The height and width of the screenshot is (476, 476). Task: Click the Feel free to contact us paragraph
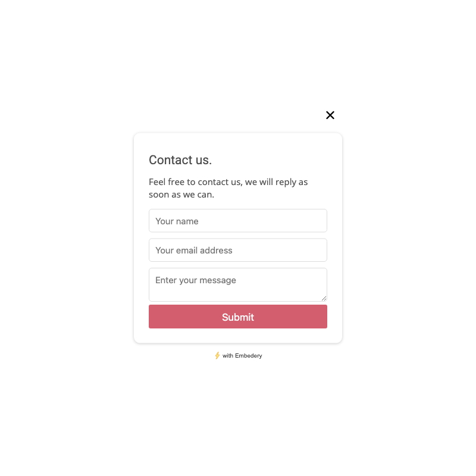(228, 188)
